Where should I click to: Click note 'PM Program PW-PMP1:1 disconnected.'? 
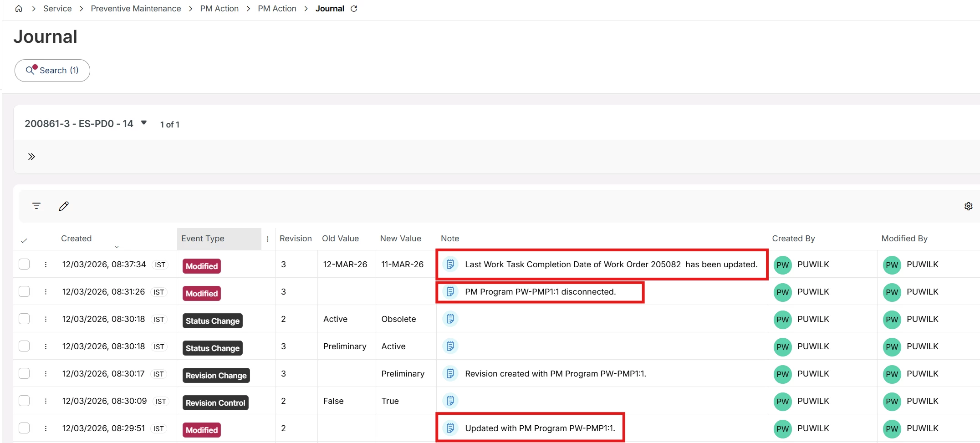(541, 291)
